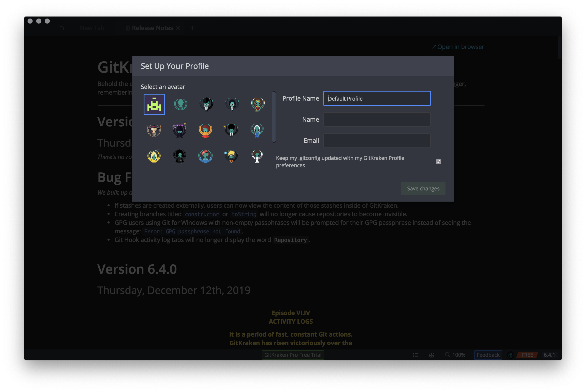This screenshot has height=392, width=586.
Task: Select the white-dressed Princess Leia avatar
Action: tap(257, 156)
